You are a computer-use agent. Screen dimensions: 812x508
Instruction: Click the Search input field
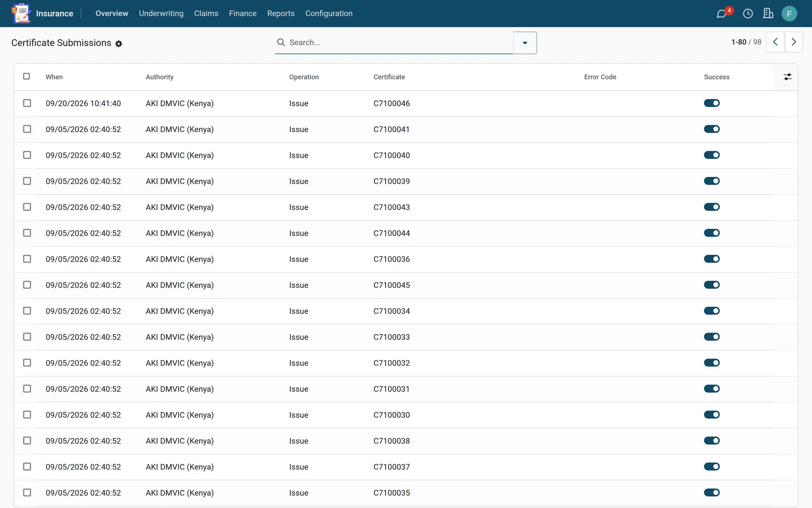[400, 42]
